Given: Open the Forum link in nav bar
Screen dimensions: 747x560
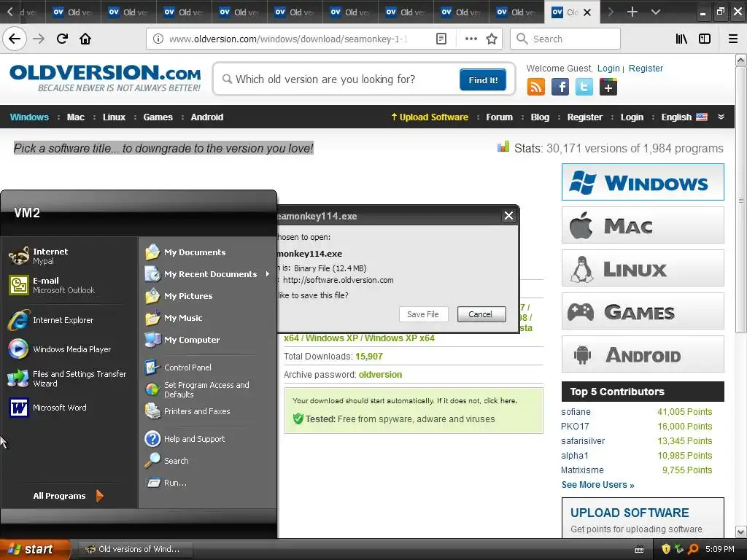Looking at the screenshot, I should coord(499,117).
